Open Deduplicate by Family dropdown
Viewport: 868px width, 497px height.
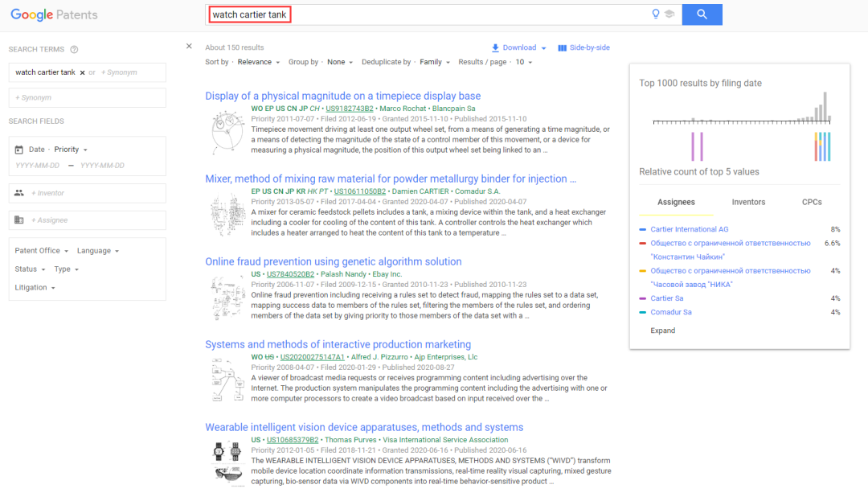[435, 62]
